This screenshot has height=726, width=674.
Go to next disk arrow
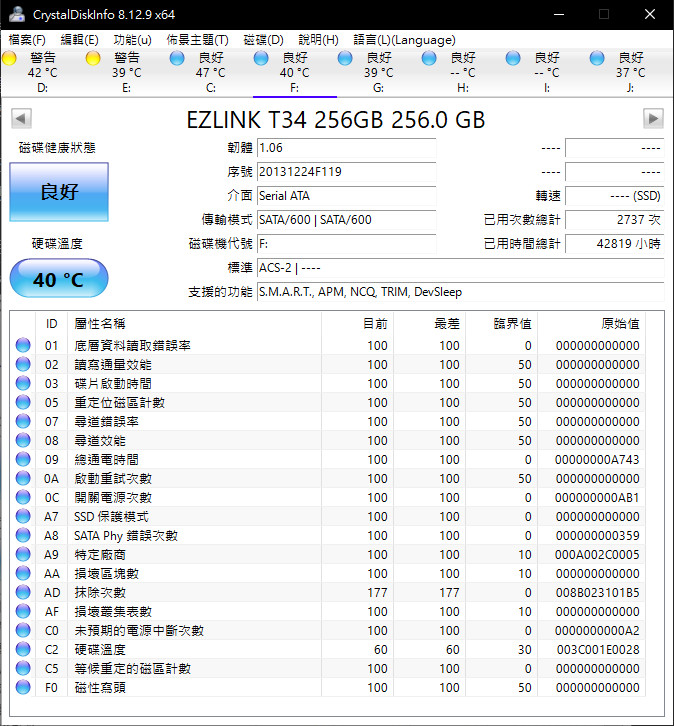pos(653,119)
